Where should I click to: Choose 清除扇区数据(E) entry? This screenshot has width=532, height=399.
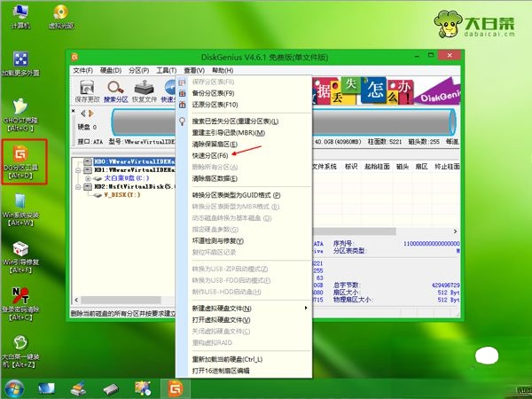click(x=244, y=178)
